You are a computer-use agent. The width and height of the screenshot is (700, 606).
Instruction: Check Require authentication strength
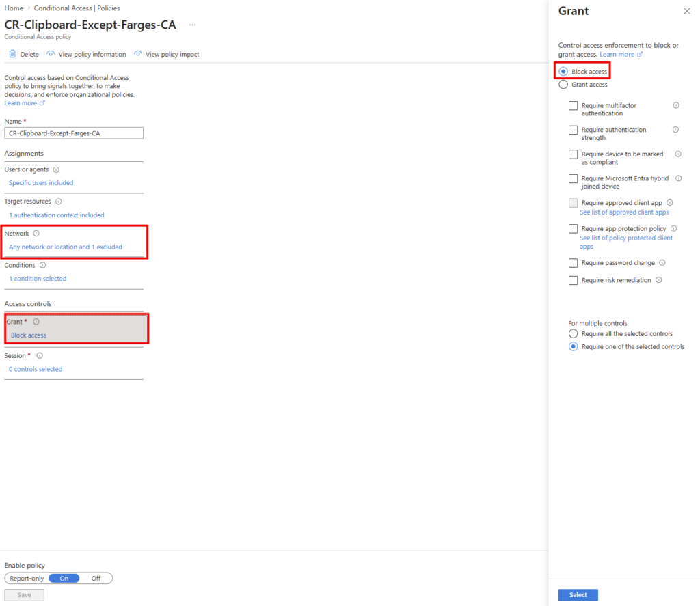[x=574, y=130]
